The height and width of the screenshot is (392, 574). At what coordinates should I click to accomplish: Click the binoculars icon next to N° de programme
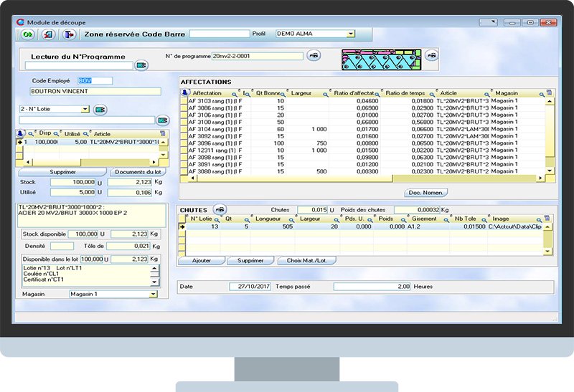314,55
